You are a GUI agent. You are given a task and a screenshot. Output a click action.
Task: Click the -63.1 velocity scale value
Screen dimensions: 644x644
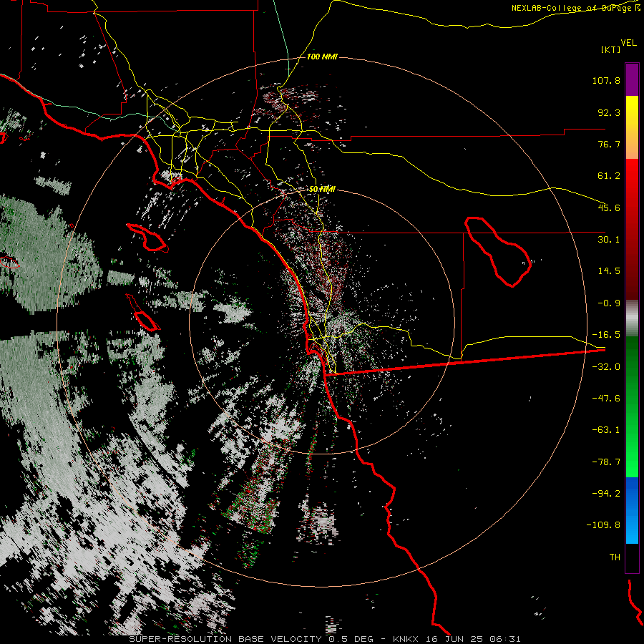coord(606,430)
